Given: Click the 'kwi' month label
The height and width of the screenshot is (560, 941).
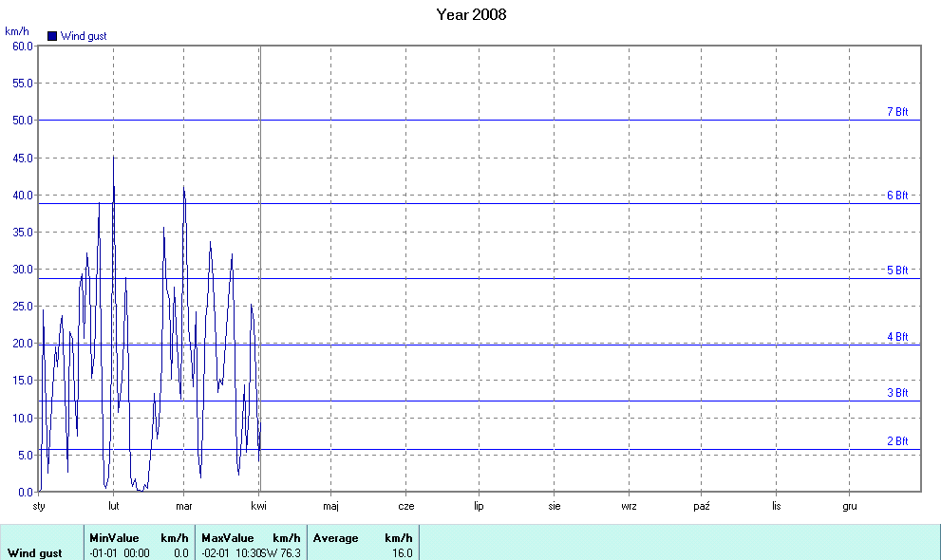Looking at the screenshot, I should (258, 506).
